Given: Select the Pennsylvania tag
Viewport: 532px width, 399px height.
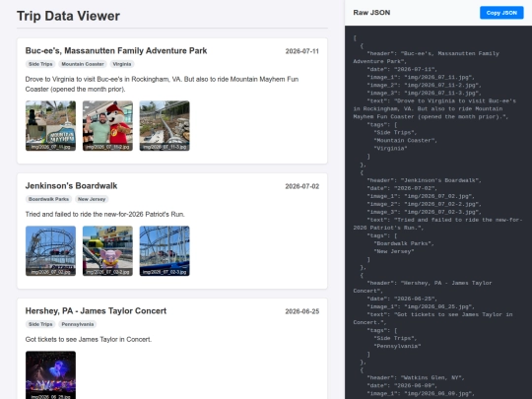Looking at the screenshot, I should click(78, 324).
